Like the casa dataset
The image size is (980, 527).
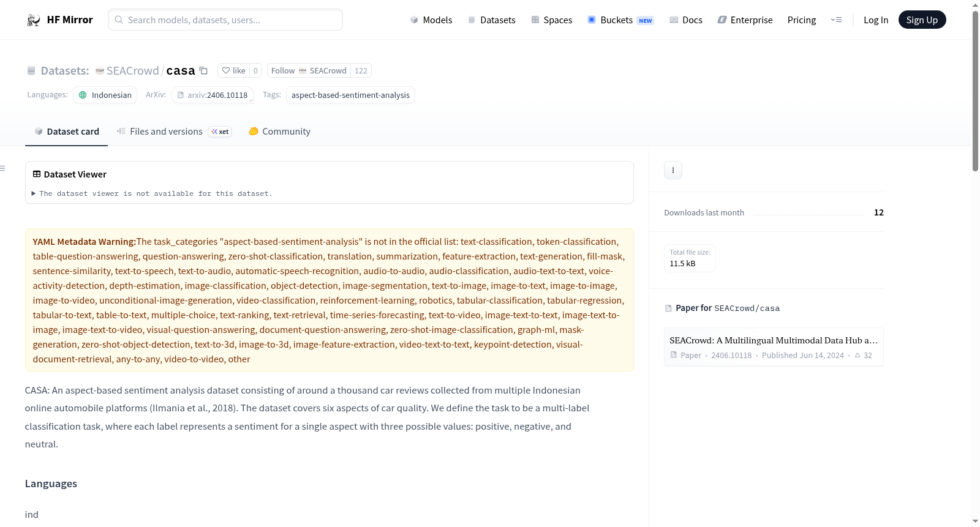pos(233,70)
